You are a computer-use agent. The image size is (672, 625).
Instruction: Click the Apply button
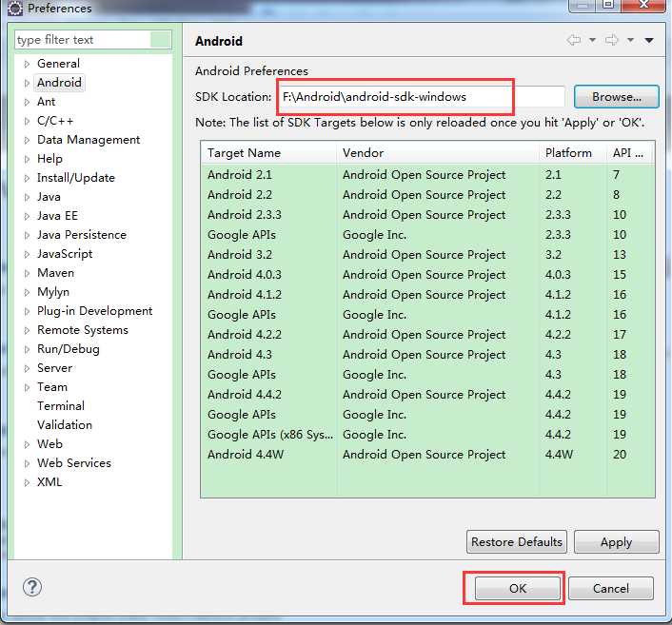[x=616, y=542]
